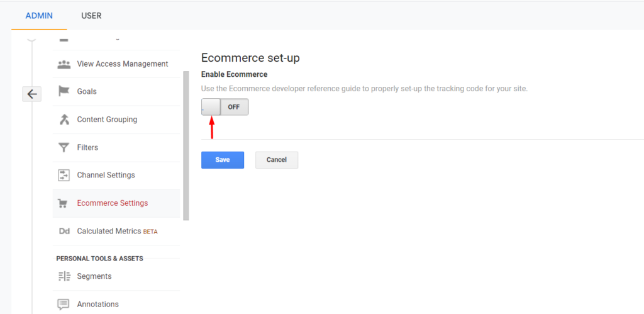This screenshot has height=314, width=644.
Task: Click the Annotations speech bubble icon
Action: [64, 305]
